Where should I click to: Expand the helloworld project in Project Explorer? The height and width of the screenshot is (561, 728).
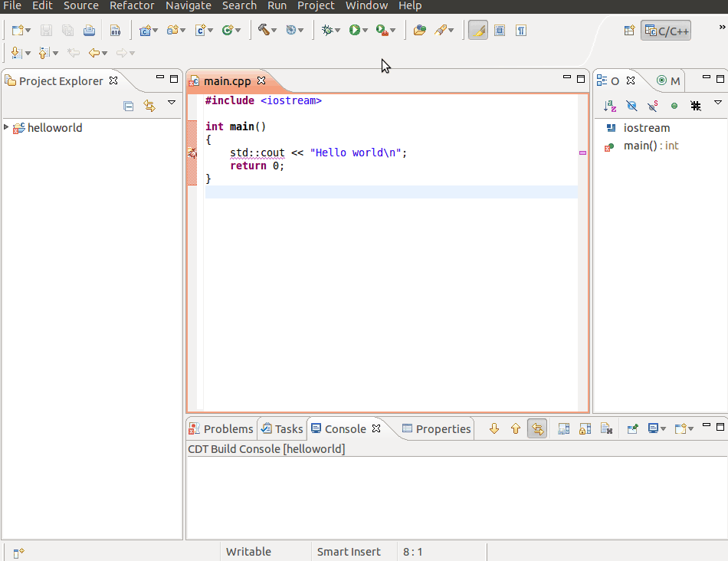(6, 128)
